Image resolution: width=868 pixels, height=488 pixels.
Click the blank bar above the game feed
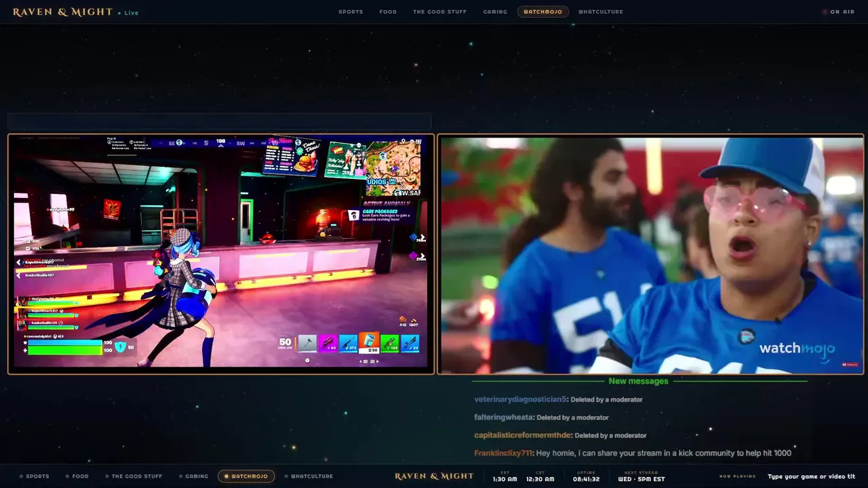(219, 121)
